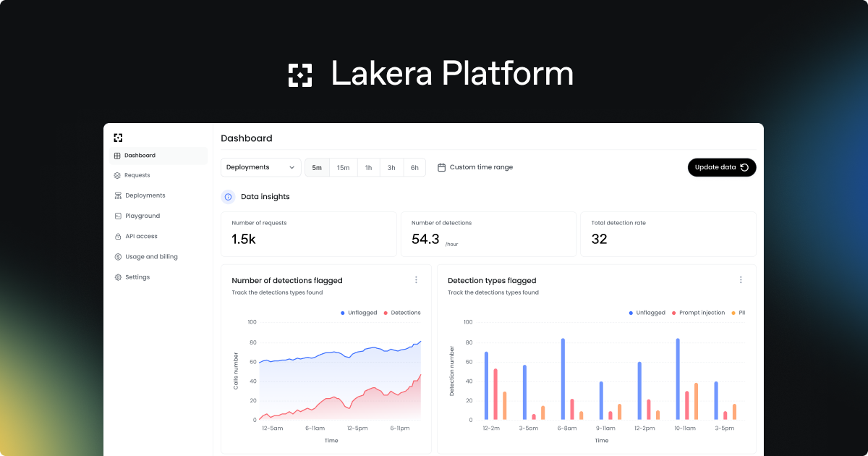Select the 6h time range
Viewport: 868px width, 456px height.
414,168
